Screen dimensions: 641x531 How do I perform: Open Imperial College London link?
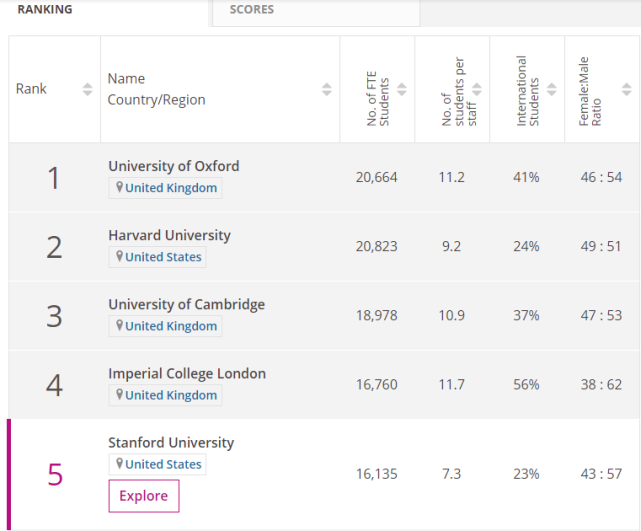click(x=187, y=373)
